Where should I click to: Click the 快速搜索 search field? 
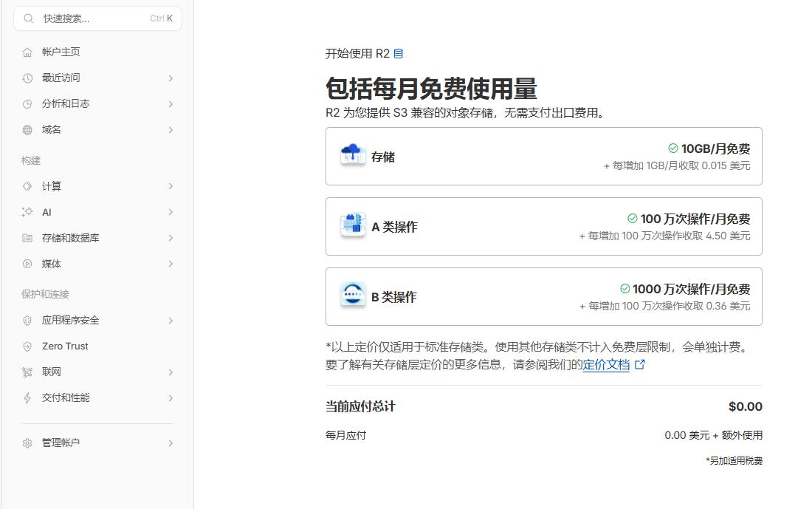(x=98, y=18)
